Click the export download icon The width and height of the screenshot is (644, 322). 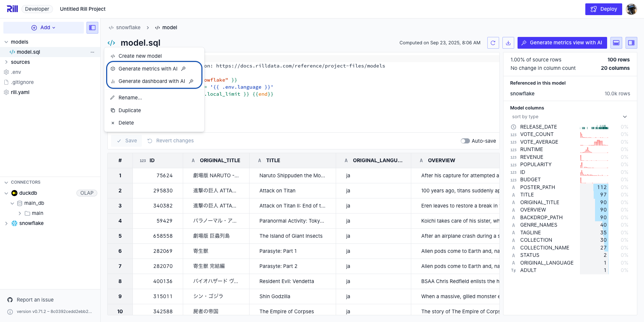click(508, 43)
